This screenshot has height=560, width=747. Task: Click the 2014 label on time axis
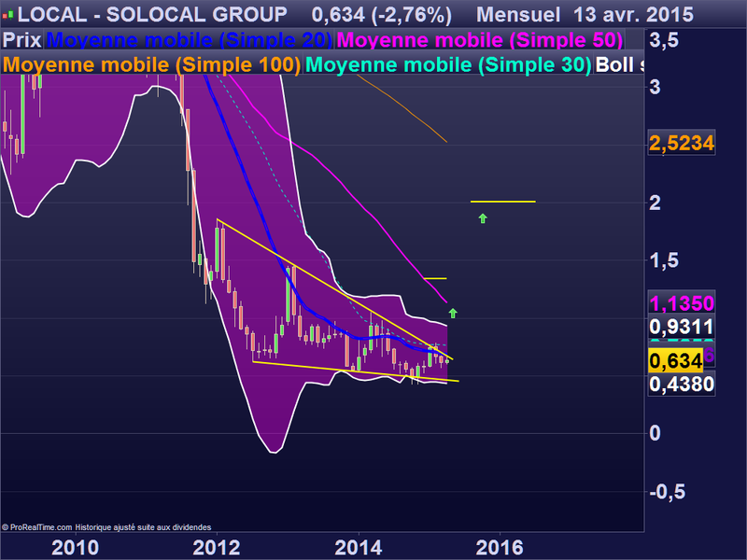coord(359,548)
